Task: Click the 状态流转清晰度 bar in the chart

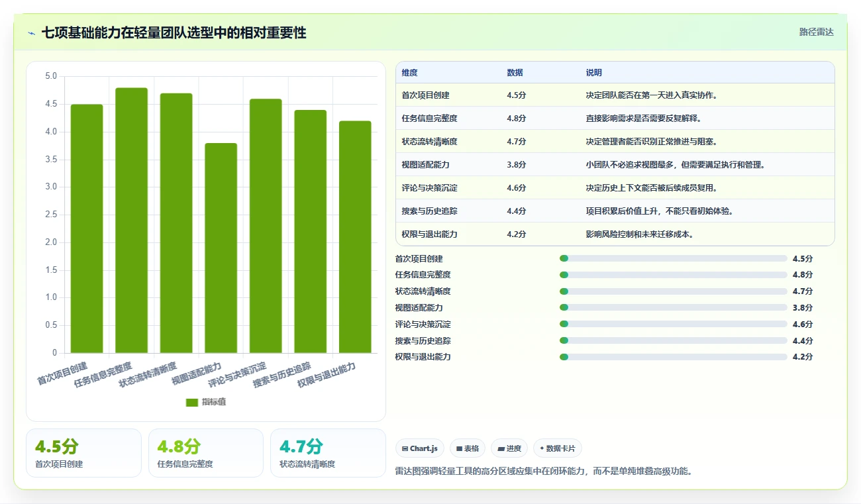Action: 176,223
